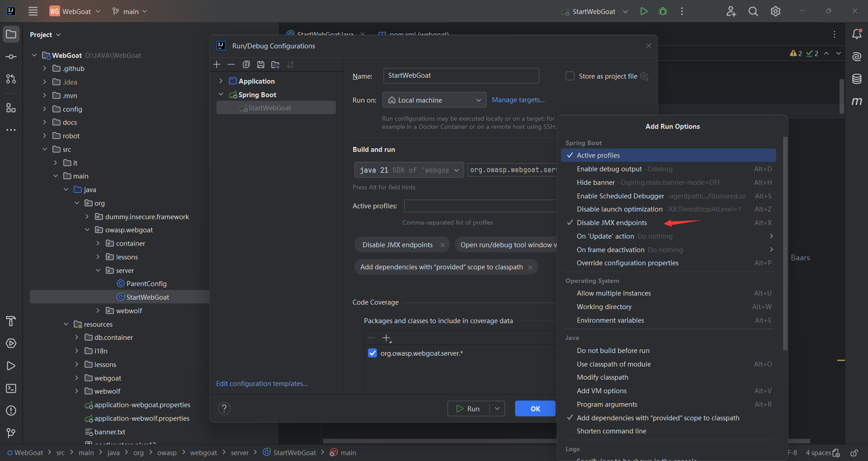Click the Active profiles input field
The height and width of the screenshot is (461, 868).
[x=481, y=206]
